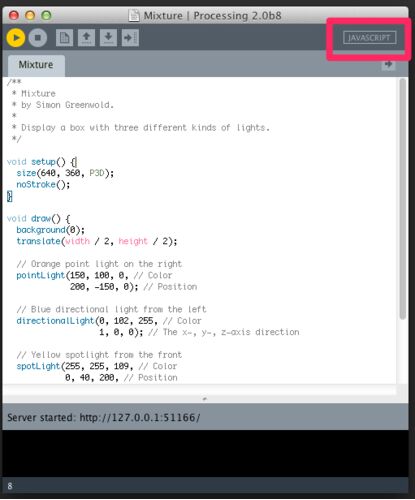Click the 'void draw()' line
The width and height of the screenshot is (415, 500).
point(38,219)
